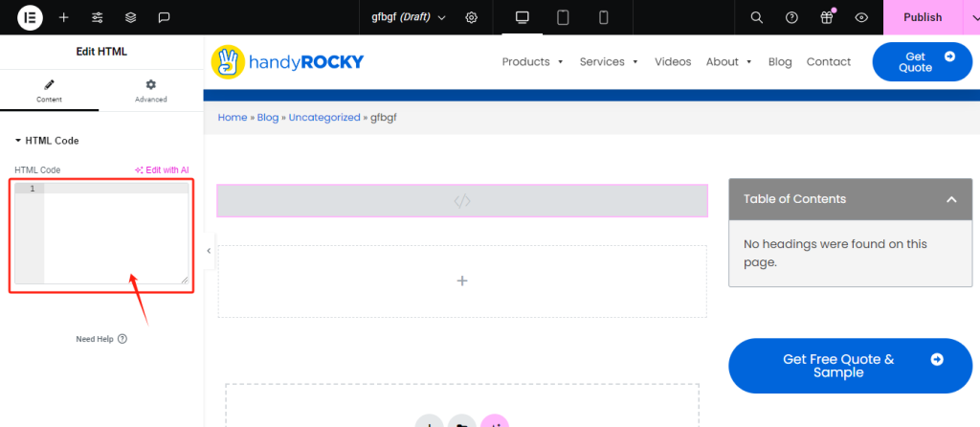The width and height of the screenshot is (980, 427).
Task: Select the HTML widget code placeholder
Action: point(462,201)
